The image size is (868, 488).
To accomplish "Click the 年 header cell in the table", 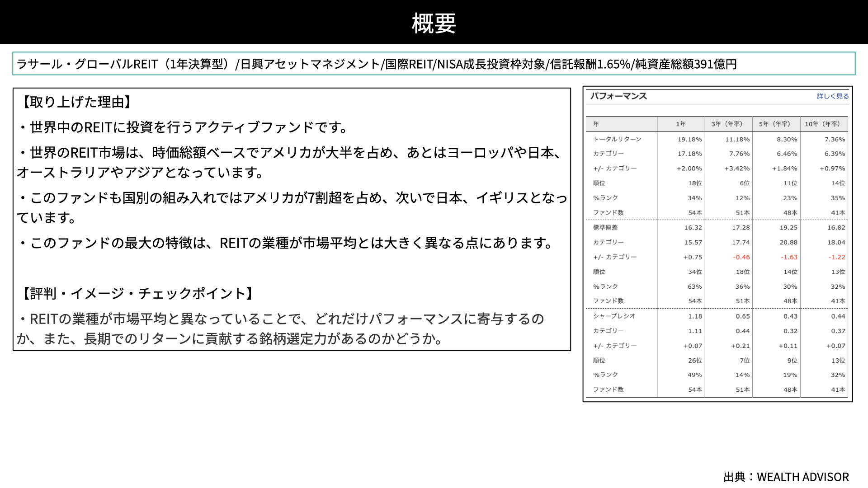I will [x=596, y=124].
